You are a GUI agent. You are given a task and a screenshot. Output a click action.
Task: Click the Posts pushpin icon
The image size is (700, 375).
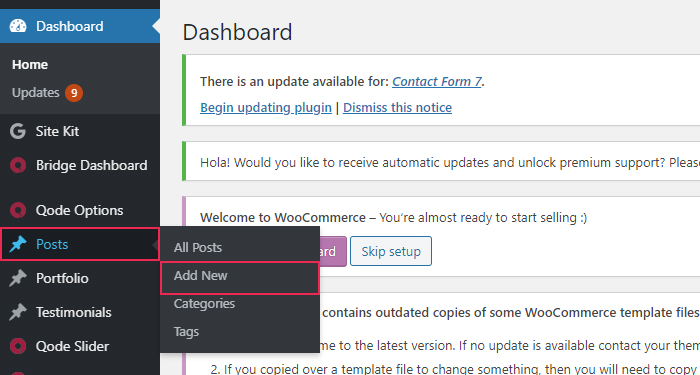18,244
